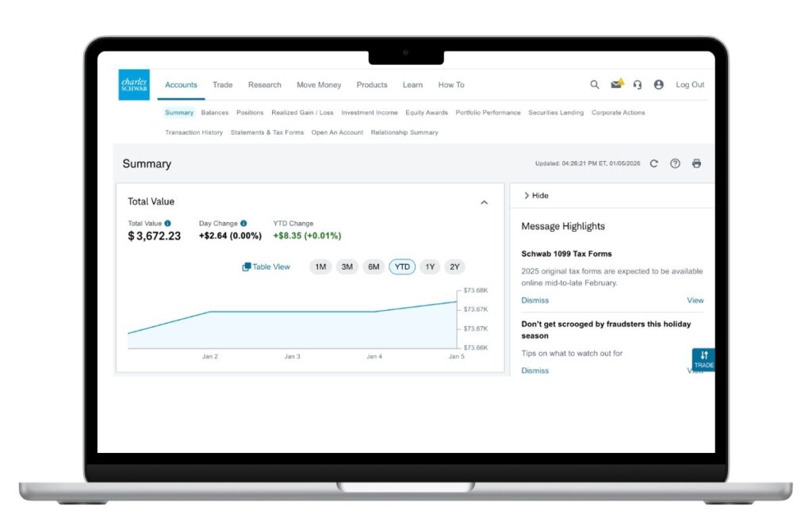The width and height of the screenshot is (812, 522).
Task: Select the 1M time range
Action: pyautogui.click(x=320, y=267)
